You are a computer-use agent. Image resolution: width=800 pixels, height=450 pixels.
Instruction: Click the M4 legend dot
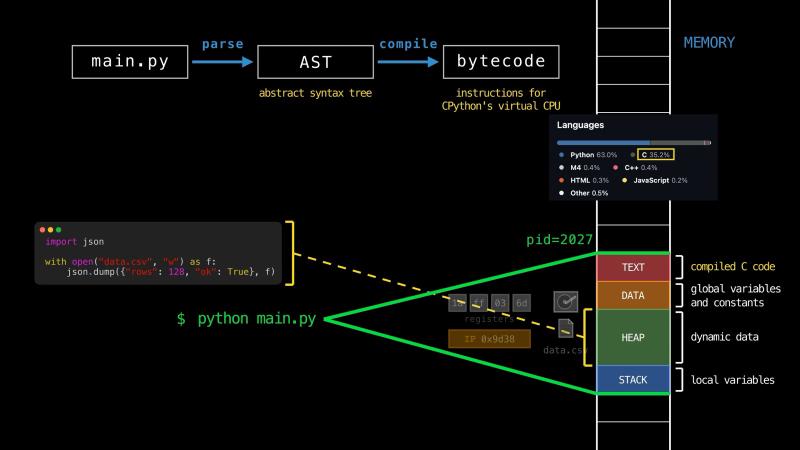point(561,167)
